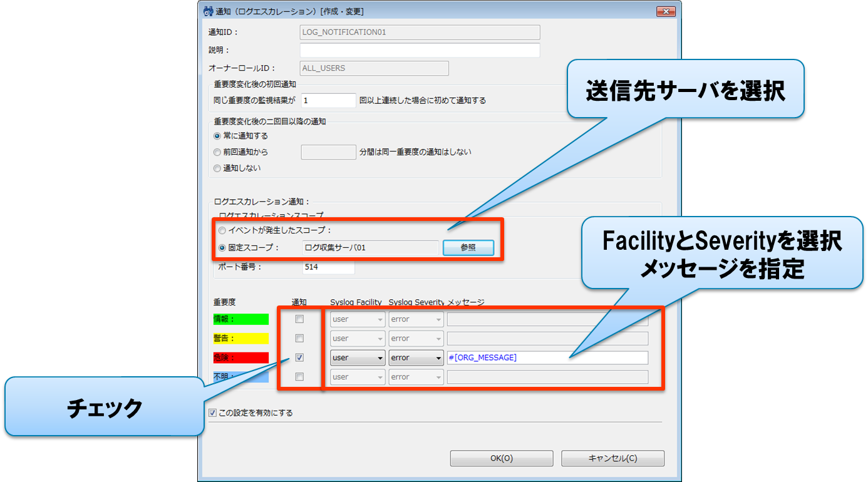Open Syslog Facility dropdown in 不明 row

pos(358,377)
